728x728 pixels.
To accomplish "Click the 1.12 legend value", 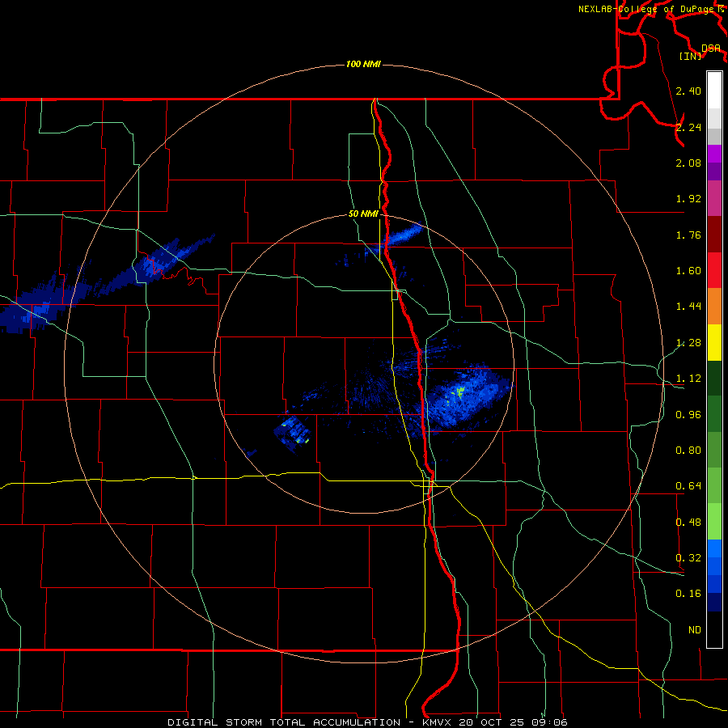I will [x=688, y=379].
